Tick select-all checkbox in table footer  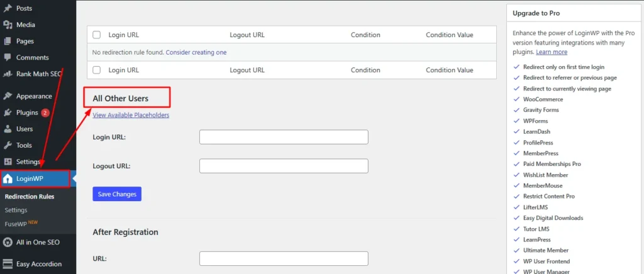pyautogui.click(x=96, y=70)
